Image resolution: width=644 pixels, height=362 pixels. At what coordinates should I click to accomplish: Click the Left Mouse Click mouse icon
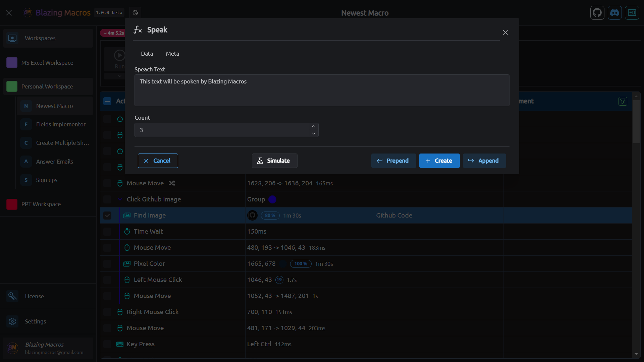click(127, 280)
